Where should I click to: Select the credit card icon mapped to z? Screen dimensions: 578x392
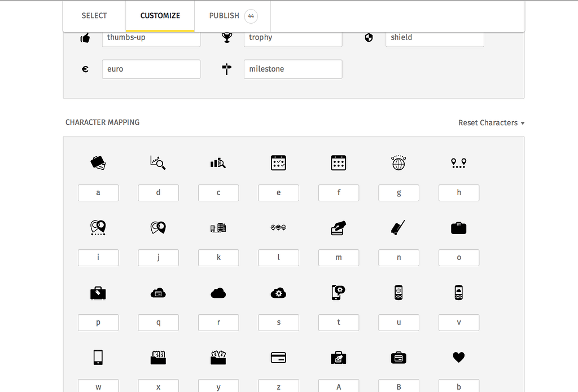pos(278,357)
